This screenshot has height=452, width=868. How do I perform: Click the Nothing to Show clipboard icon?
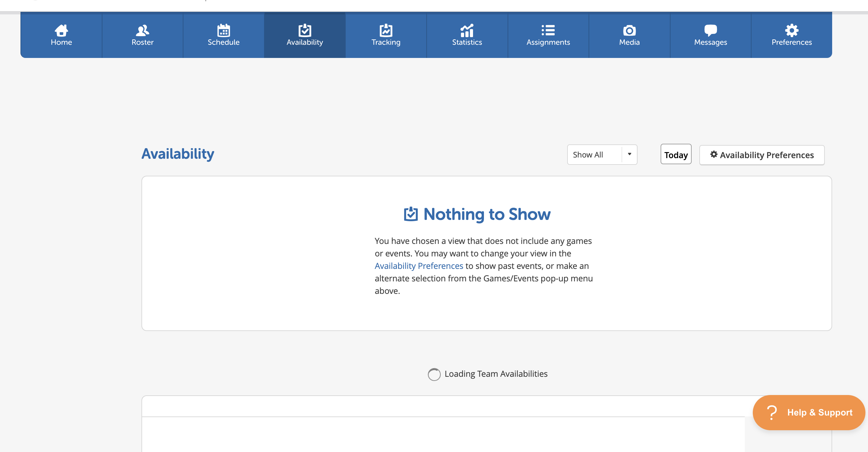coord(411,214)
